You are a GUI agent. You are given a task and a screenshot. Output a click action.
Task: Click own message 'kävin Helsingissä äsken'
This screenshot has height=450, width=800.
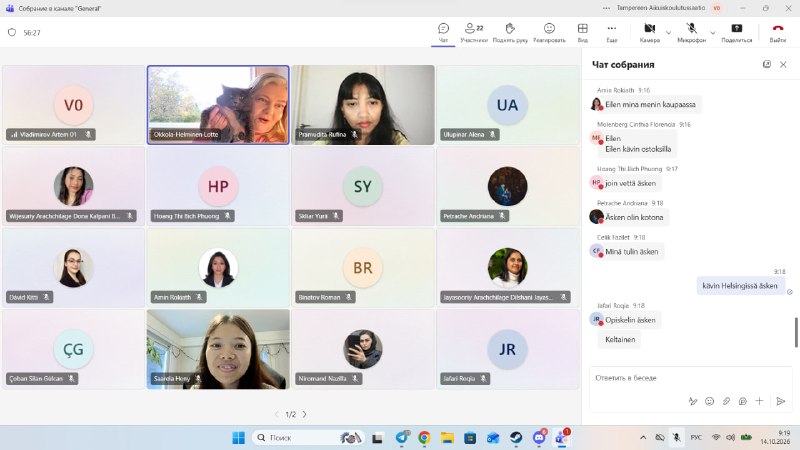[x=739, y=285]
